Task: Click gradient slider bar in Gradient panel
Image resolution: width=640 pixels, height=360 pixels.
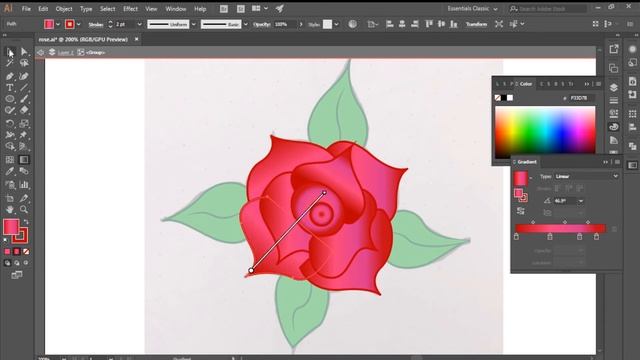Action: point(560,229)
